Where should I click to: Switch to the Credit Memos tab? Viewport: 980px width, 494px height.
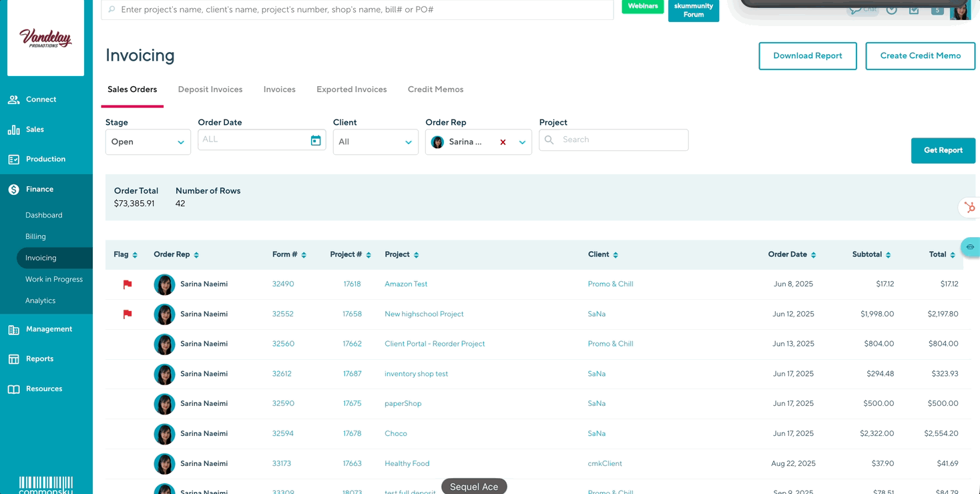[435, 89]
